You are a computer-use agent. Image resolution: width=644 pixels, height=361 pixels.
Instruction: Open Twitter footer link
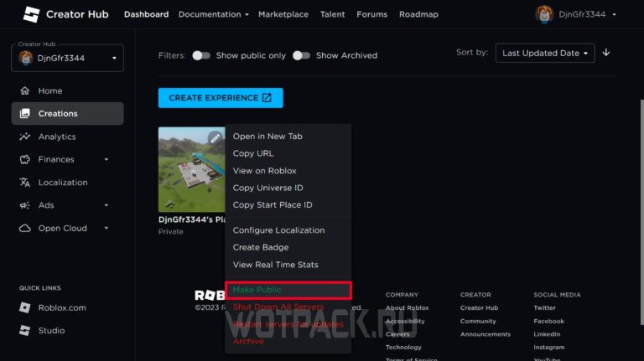tap(544, 307)
